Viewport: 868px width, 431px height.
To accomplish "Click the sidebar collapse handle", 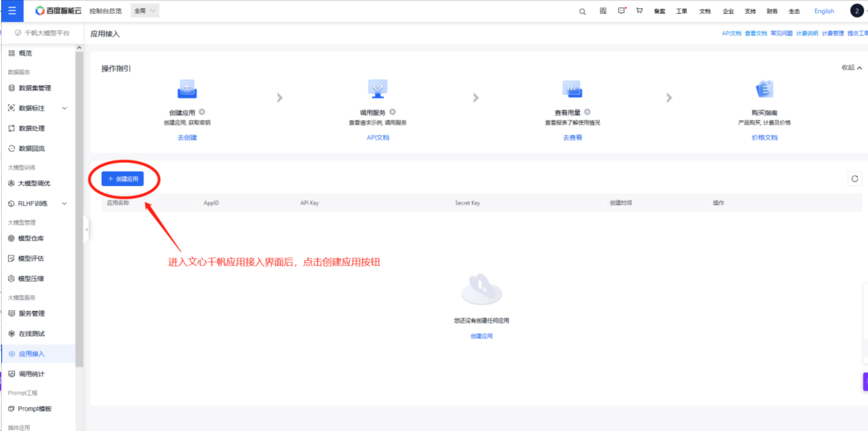I will click(86, 229).
